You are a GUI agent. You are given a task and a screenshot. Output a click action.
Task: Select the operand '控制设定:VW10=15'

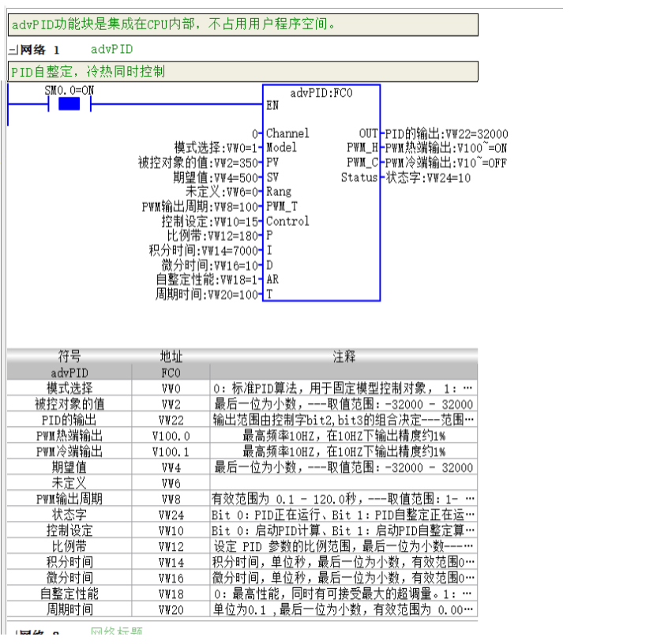(210, 221)
